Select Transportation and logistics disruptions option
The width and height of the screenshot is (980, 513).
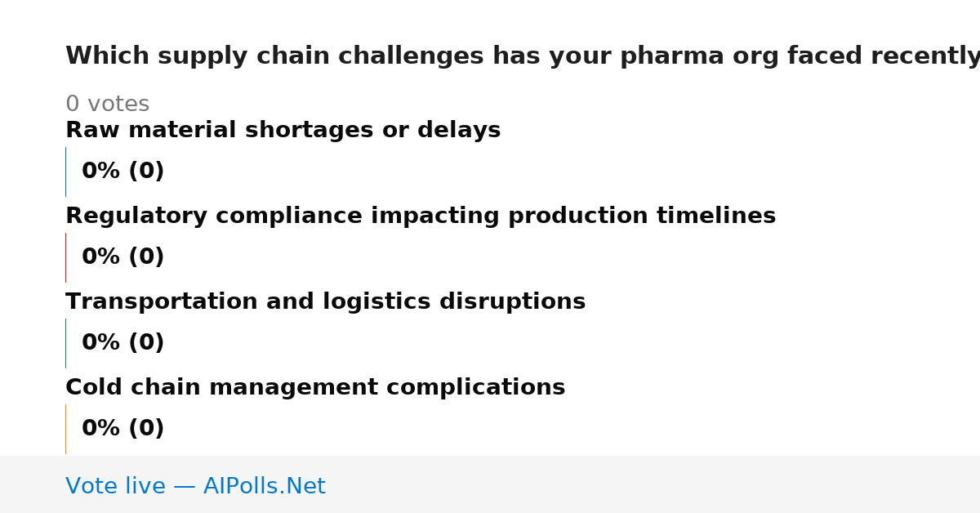point(325,302)
